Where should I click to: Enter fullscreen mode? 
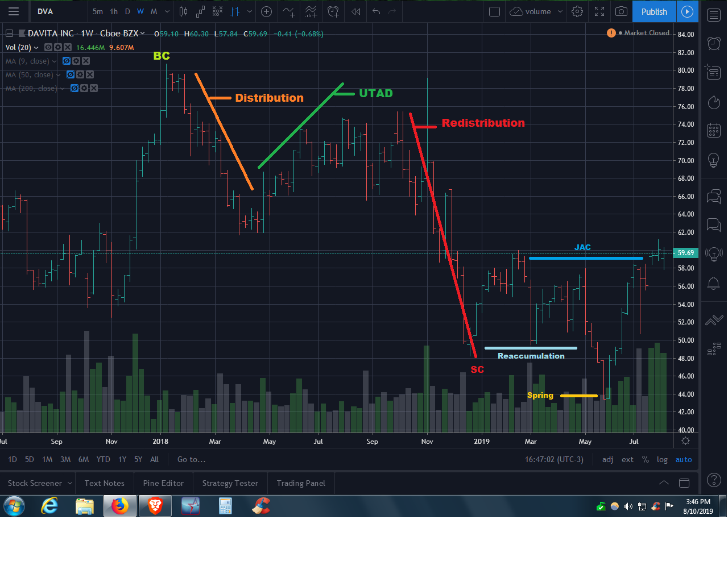(x=599, y=11)
